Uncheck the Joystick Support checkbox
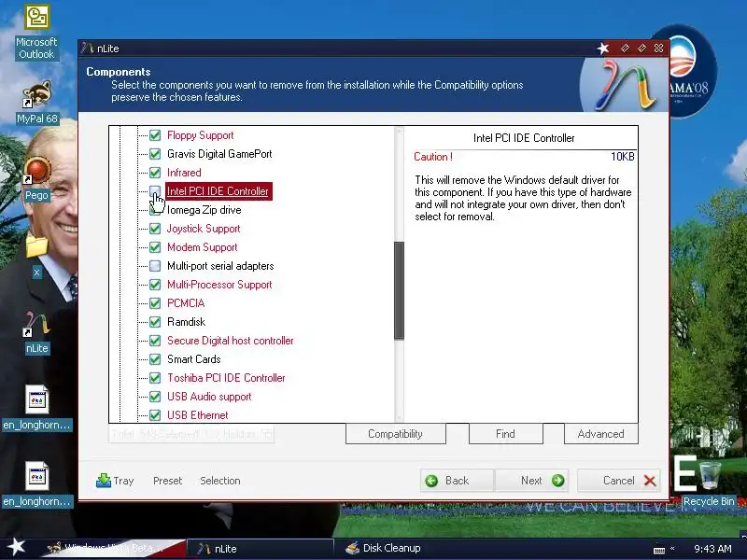747x560 pixels. (x=155, y=229)
